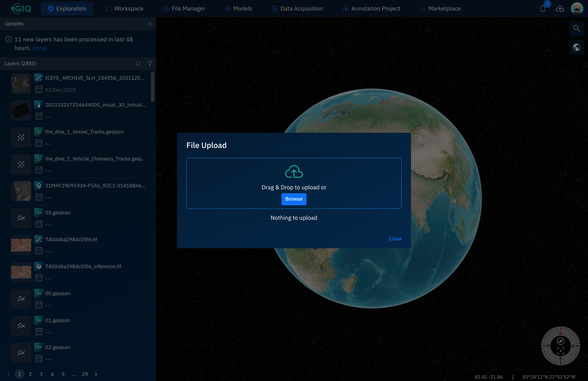The height and width of the screenshot is (381, 588).
Task: Click the previous page arrow
Action: tap(9, 374)
